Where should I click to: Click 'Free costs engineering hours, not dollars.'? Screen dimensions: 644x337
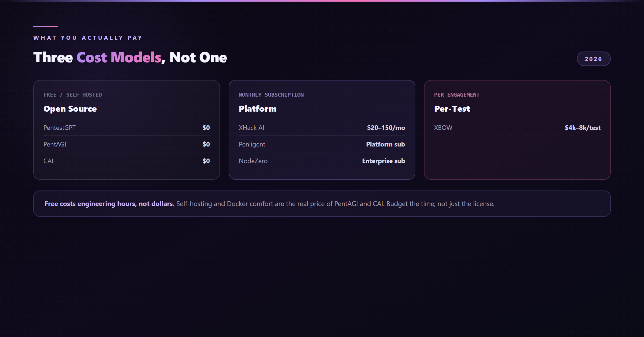pyautogui.click(x=109, y=204)
